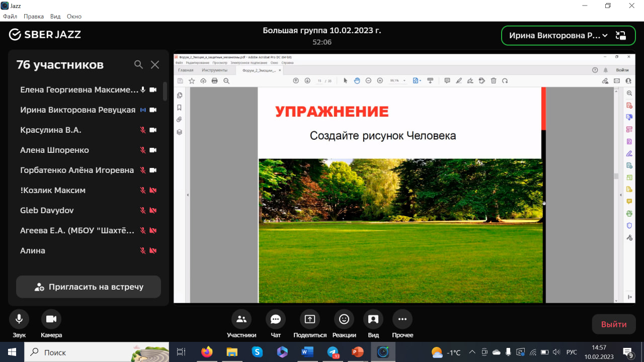Click Войти sign-in in Acrobat window
Screen dimensions: 644x362
pos(622,70)
